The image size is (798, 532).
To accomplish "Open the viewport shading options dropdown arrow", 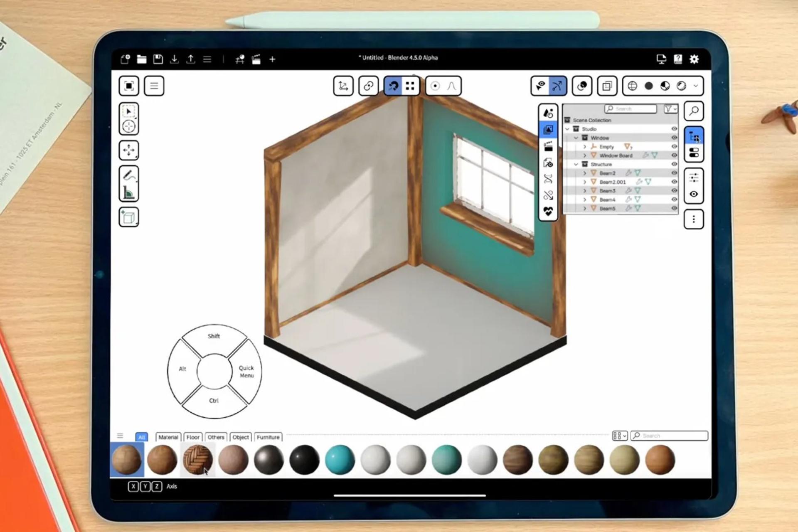I will pos(696,86).
